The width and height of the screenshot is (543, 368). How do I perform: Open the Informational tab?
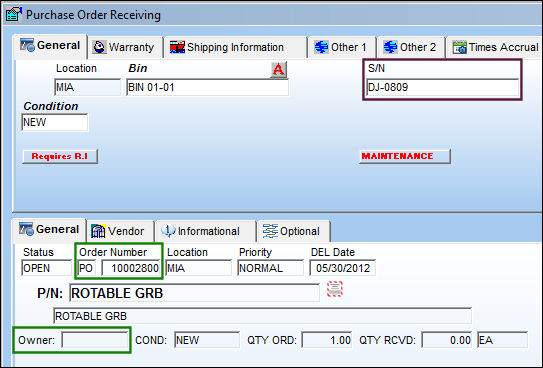pos(206,231)
